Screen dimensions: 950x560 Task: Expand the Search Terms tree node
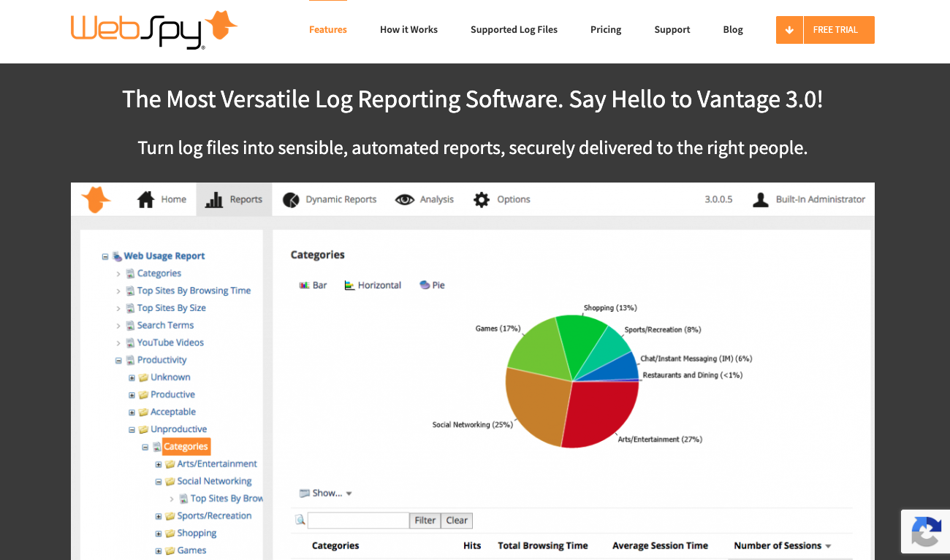point(118,326)
